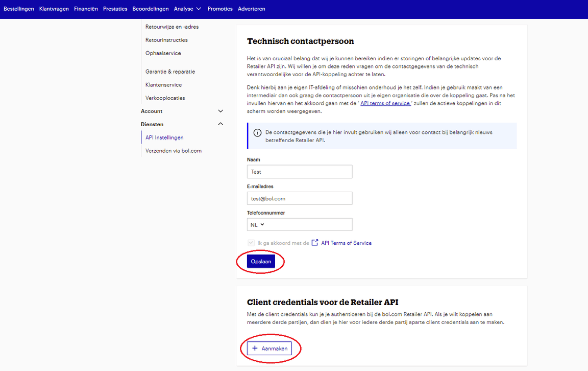The image size is (588, 371).
Task: Open the Promoties page
Action: click(220, 9)
